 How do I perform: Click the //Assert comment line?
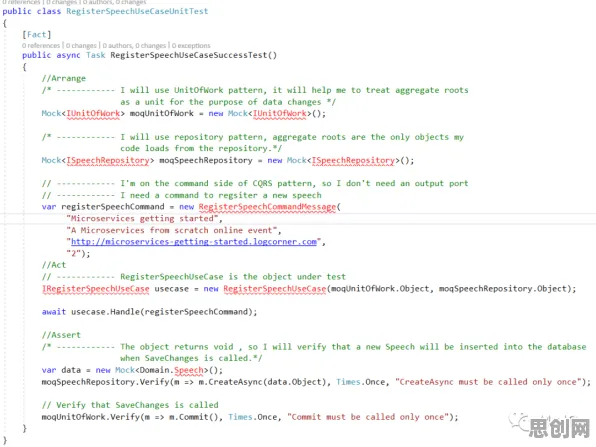[x=61, y=335]
